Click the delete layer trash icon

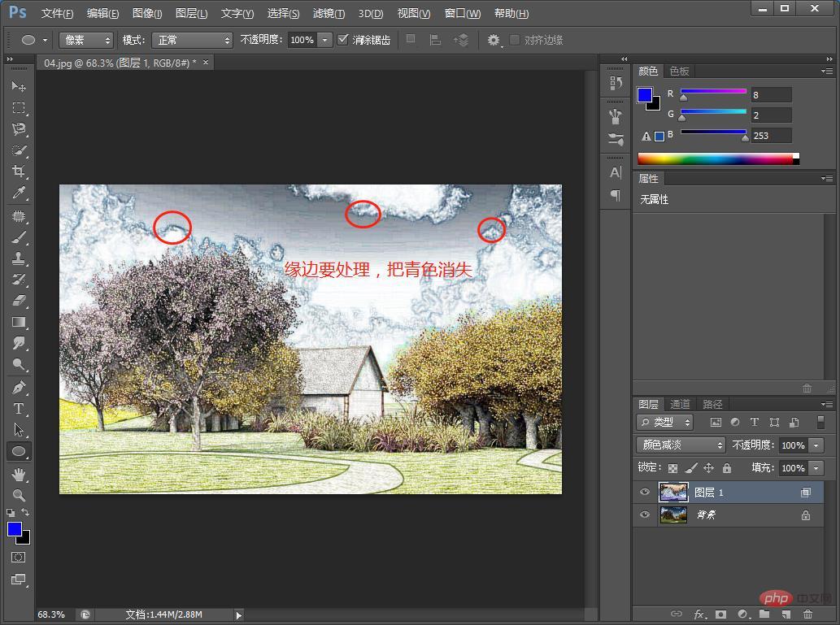click(807, 614)
